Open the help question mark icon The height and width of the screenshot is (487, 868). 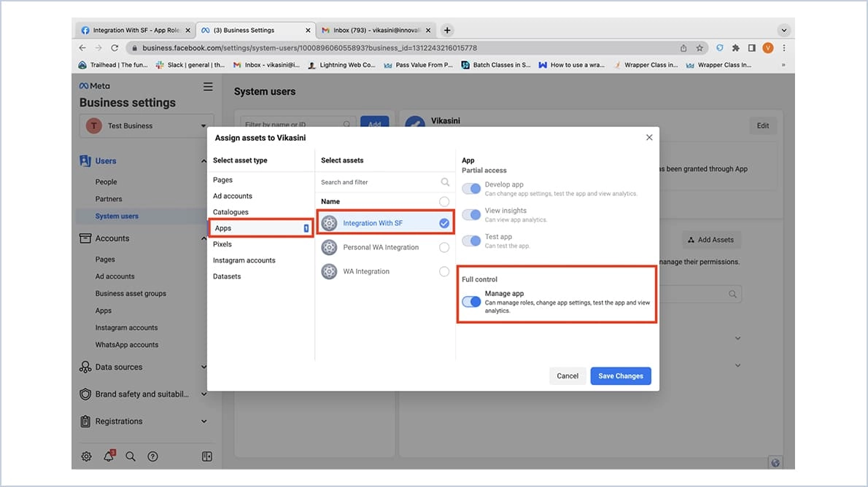(x=152, y=456)
